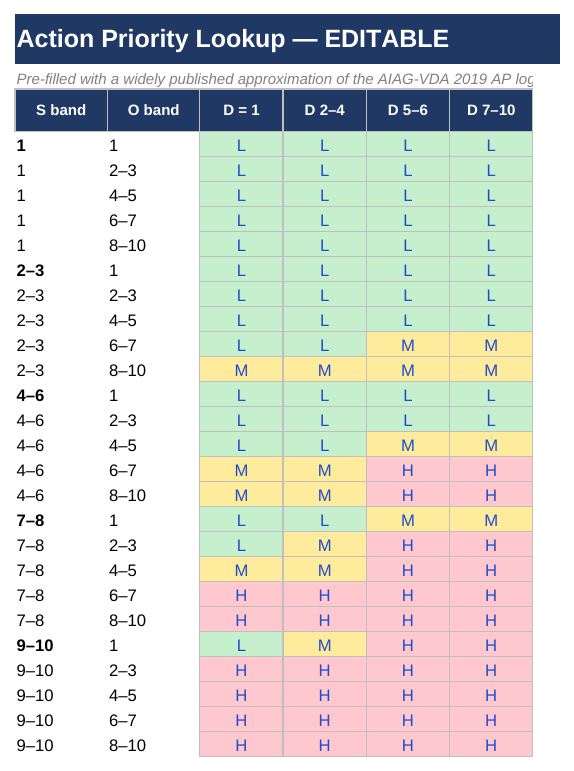Select the 'D 5–6' header cell
This screenshot has height=771, width=574.
pos(408,110)
